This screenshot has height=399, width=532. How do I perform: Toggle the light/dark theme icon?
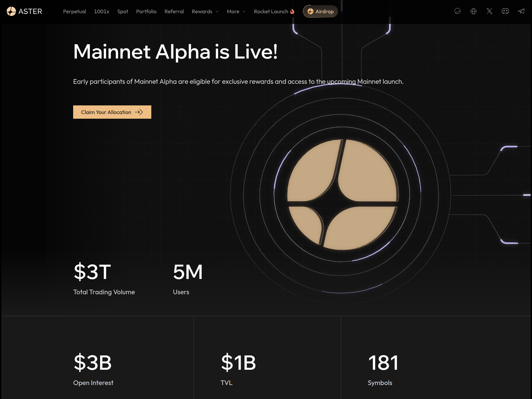coord(458,11)
